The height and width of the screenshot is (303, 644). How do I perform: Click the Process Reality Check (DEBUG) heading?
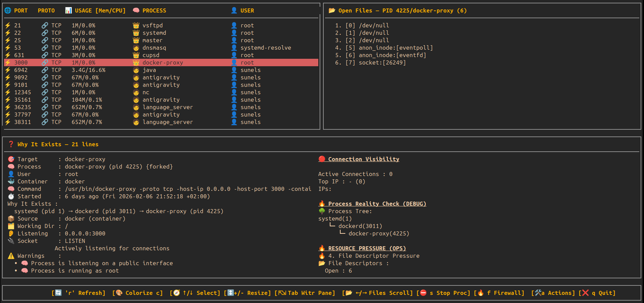coord(377,204)
